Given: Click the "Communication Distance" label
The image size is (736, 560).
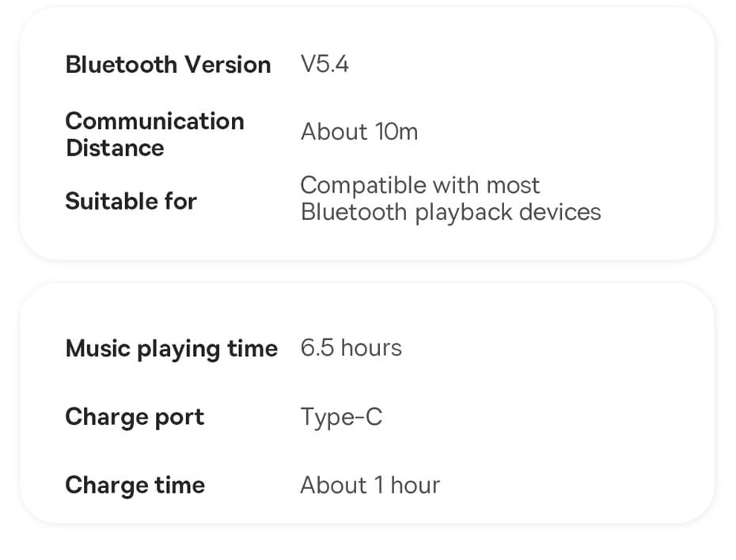Looking at the screenshot, I should [154, 134].
